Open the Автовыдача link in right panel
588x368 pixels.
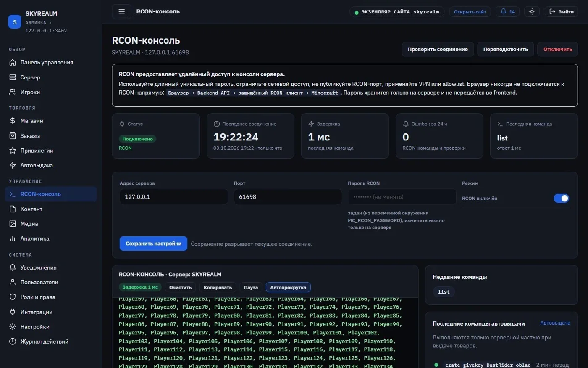(x=555, y=323)
